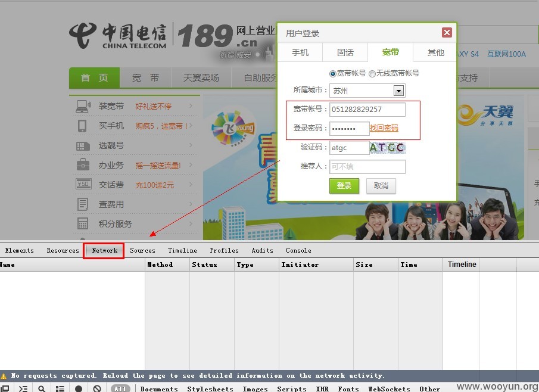The width and height of the screenshot is (539, 392).
Task: Click the 互联网100A link
Action: click(506, 54)
